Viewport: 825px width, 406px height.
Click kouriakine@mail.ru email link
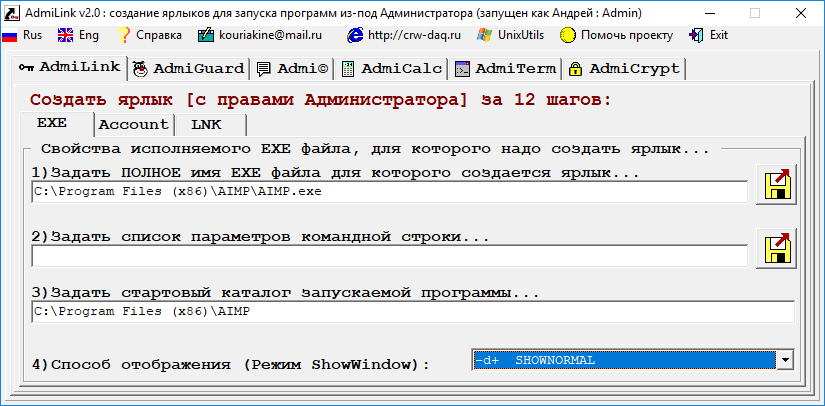coord(260,35)
